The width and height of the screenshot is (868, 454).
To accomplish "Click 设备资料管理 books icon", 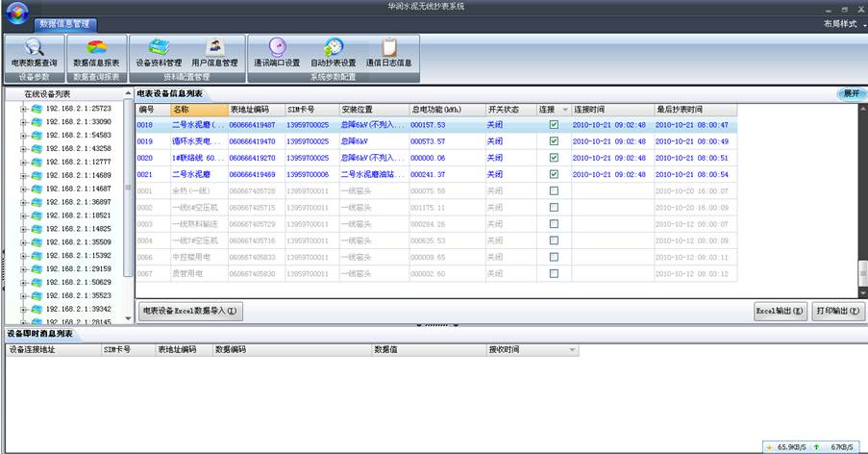I will click(x=159, y=47).
